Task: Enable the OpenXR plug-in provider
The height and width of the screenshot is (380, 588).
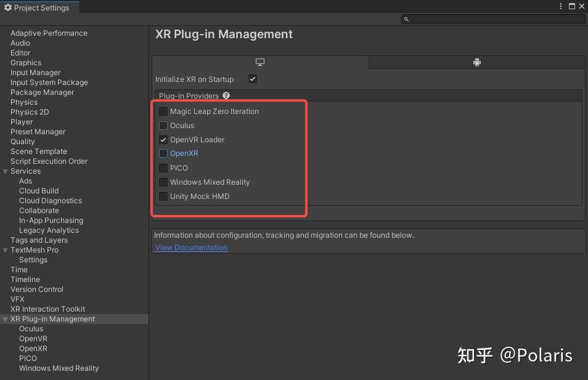Action: click(x=163, y=153)
